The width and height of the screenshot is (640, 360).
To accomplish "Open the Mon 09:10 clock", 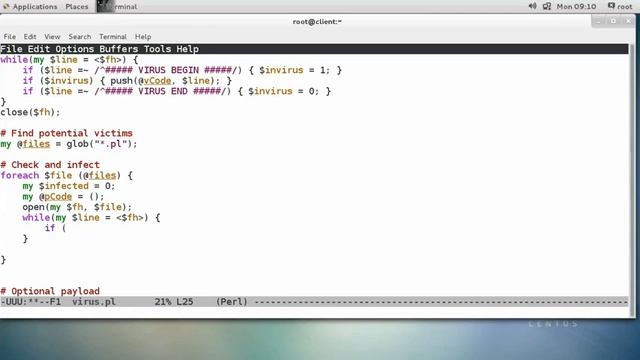I will tap(576, 7).
